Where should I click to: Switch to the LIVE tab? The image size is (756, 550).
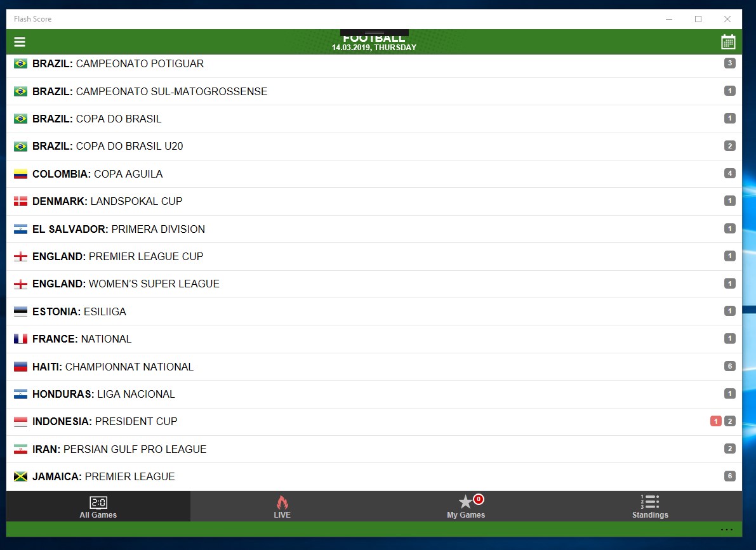click(282, 506)
